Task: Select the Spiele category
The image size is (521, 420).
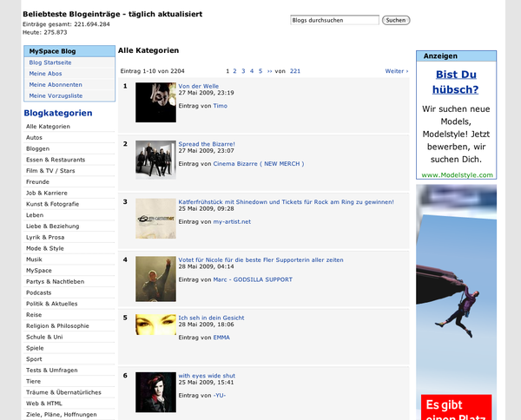Action: 35,348
